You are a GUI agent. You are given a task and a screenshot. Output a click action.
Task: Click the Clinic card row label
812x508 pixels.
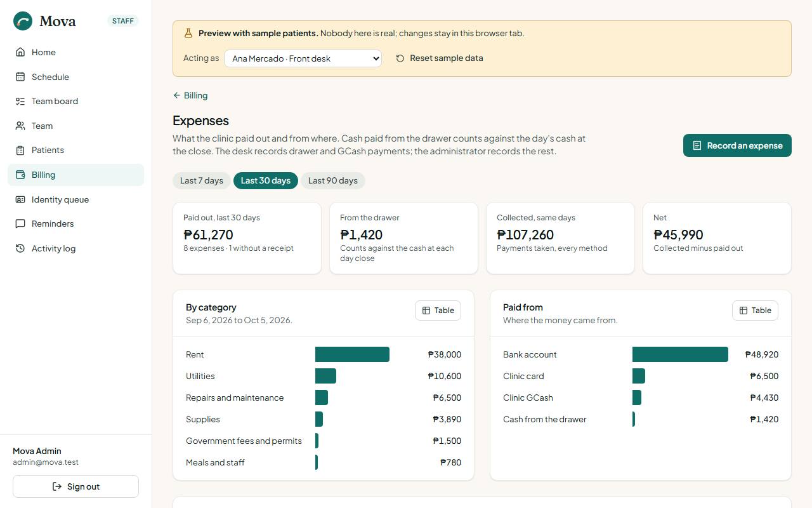(x=523, y=376)
